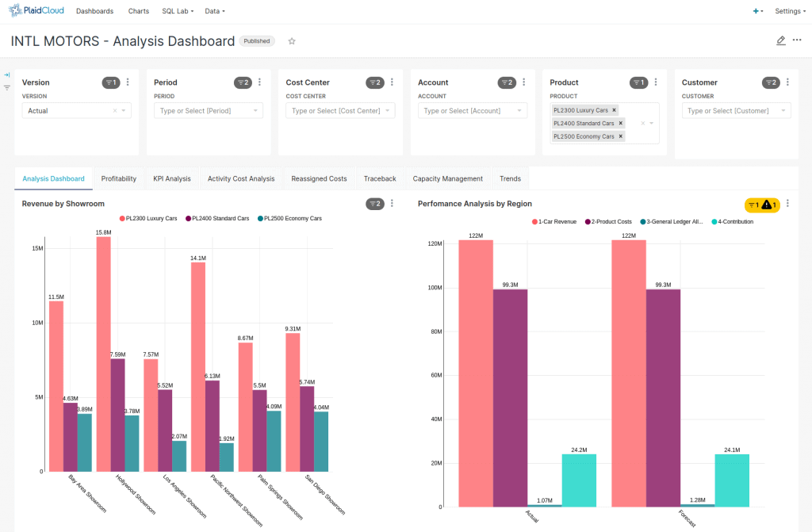
Task: Open dashboard ellipsis menu at top right
Action: 797,40
